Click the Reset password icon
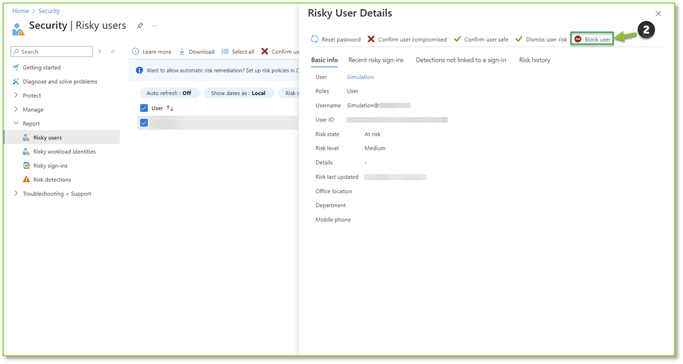Screen dimensions: 683x364 (314, 39)
